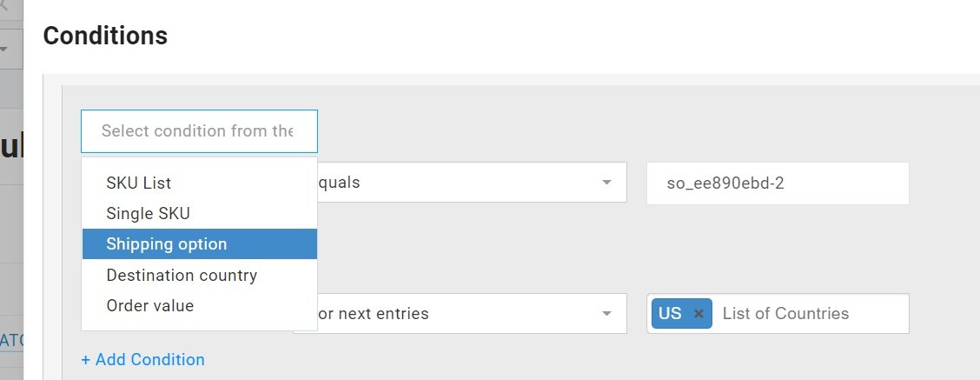This screenshot has width=980, height=380.
Task: Select the US country chip
Action: click(x=670, y=314)
